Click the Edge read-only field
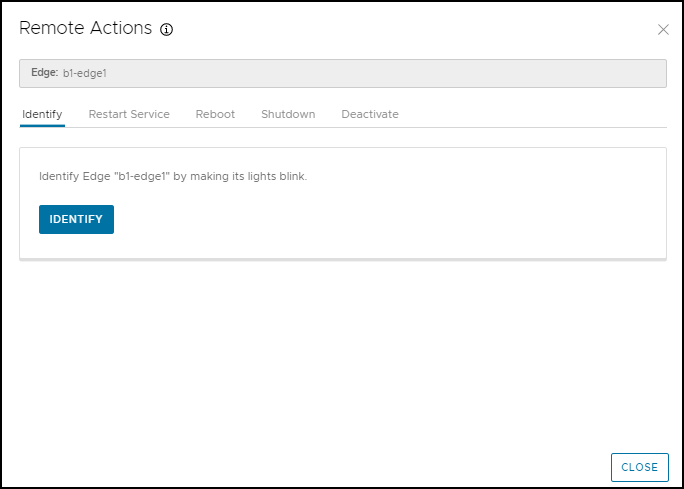684x489 pixels. coord(400,73)
